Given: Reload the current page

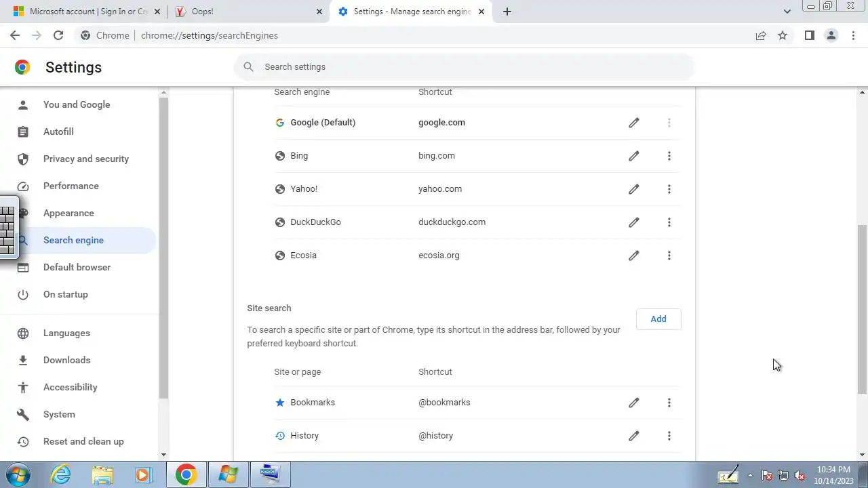Looking at the screenshot, I should click(58, 35).
